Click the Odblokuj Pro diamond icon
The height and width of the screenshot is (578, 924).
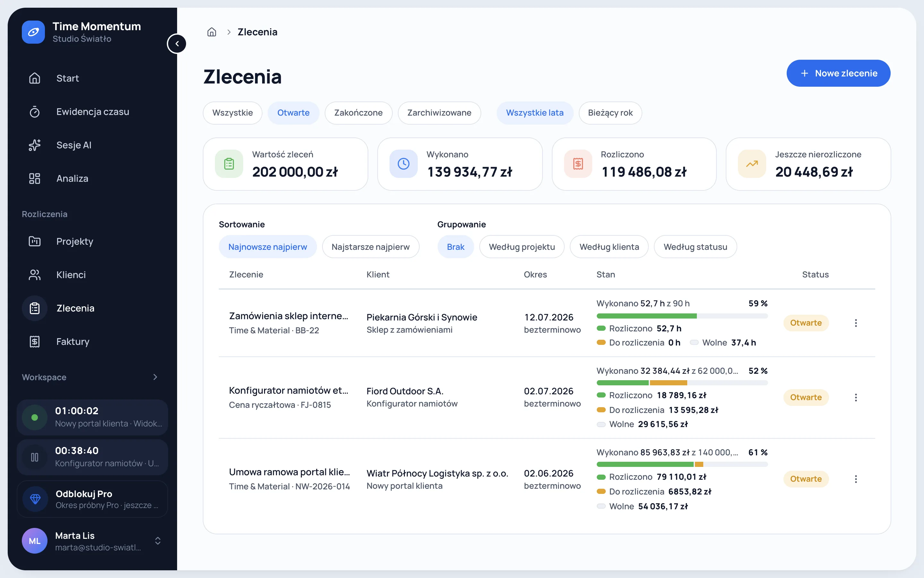click(x=35, y=499)
